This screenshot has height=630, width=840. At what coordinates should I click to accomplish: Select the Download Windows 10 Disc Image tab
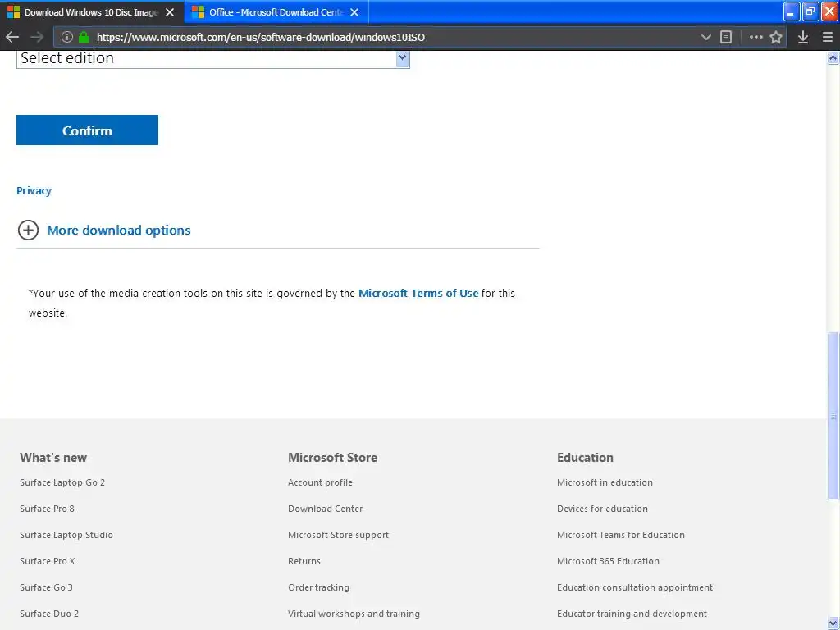point(91,12)
